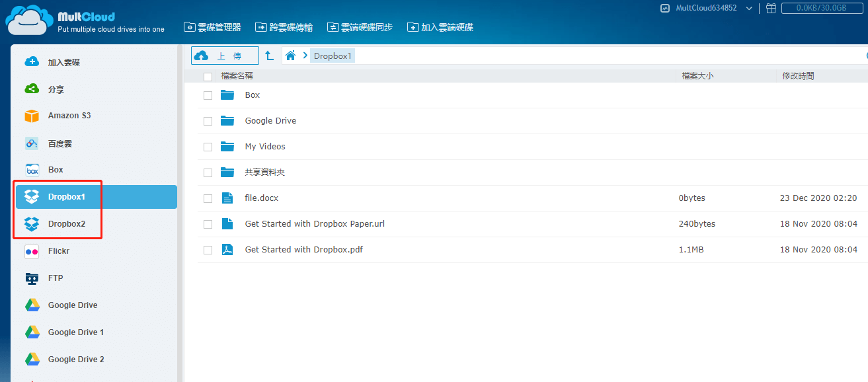Click the Box sidebar icon
Viewport: 868px width, 382px height.
coord(32,170)
